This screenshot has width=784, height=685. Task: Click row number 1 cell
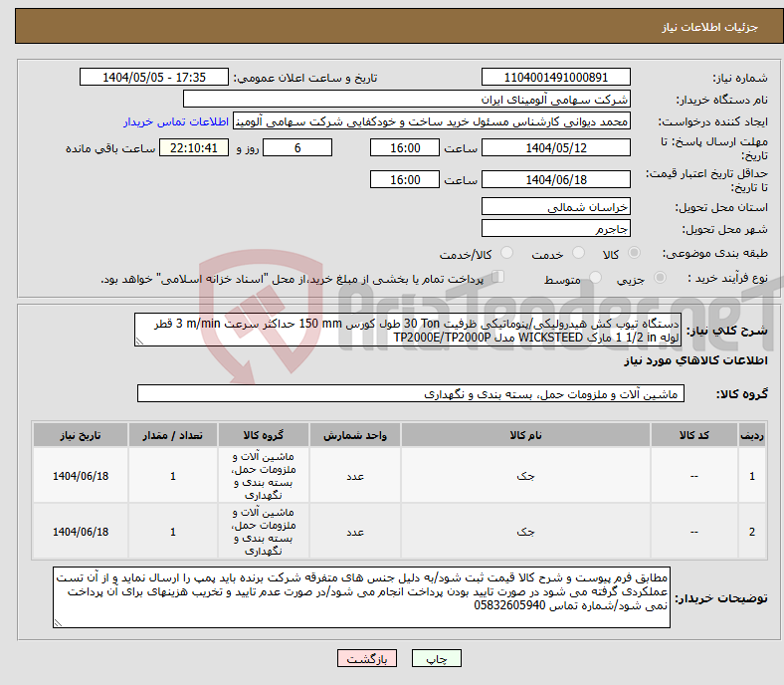[751, 476]
